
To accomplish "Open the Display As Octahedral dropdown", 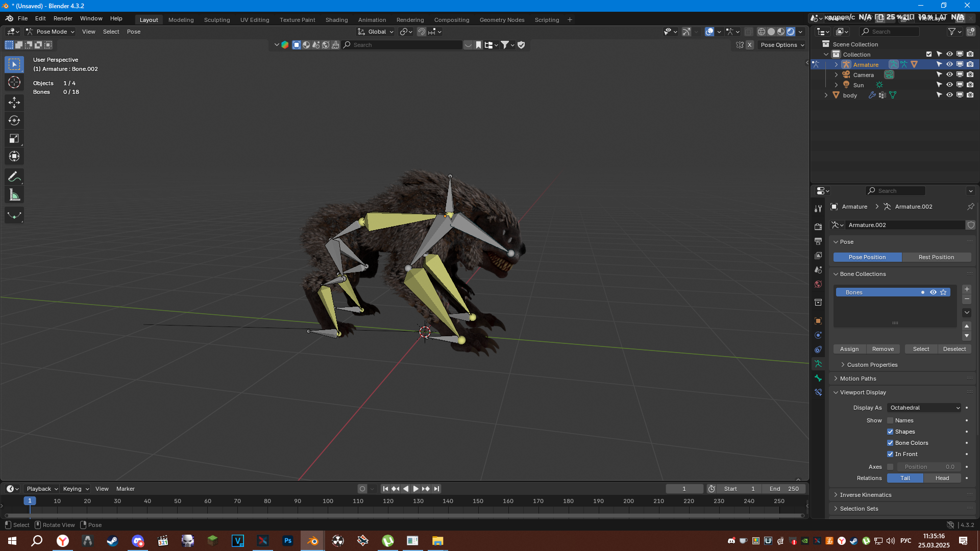I will coord(924,408).
